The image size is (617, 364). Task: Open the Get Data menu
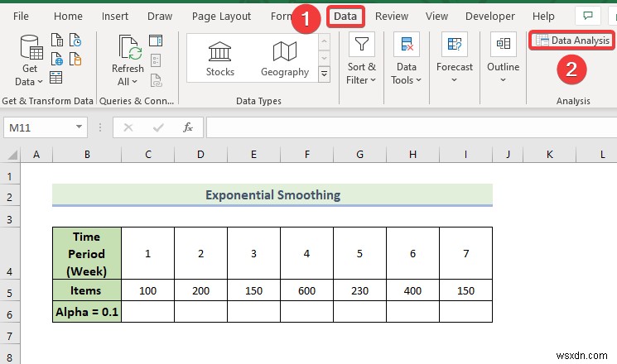30,60
